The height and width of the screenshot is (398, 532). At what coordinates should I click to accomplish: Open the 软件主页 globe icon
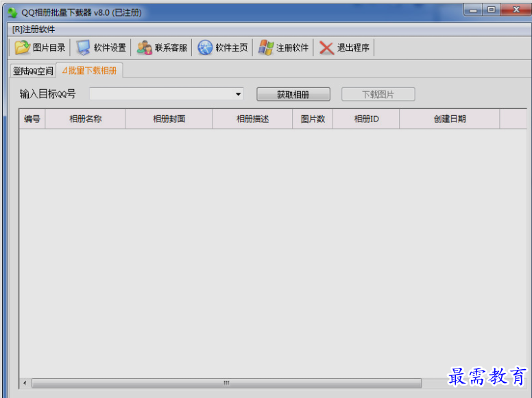click(205, 47)
